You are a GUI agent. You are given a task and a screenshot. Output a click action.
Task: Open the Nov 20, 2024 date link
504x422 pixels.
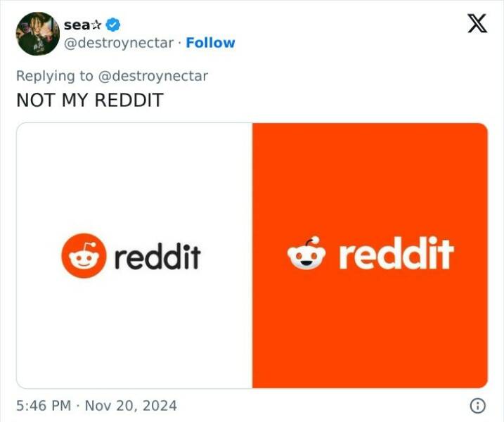pos(131,406)
